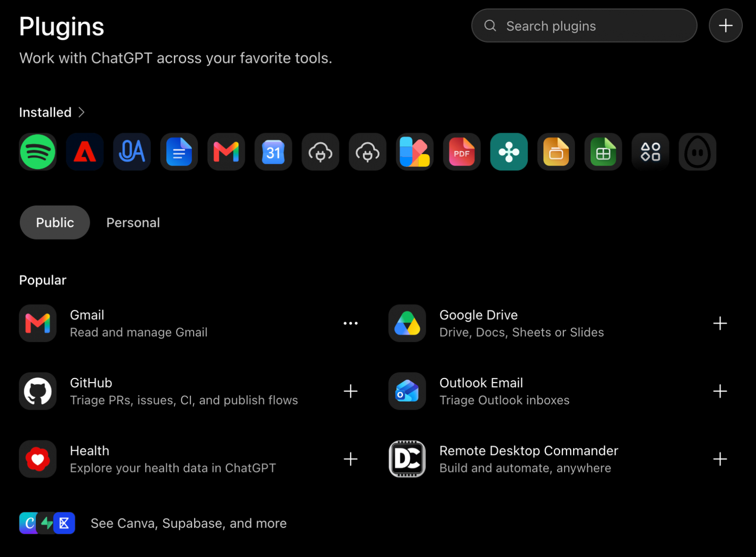Open the Gmail icon in the Installed row
Screen dimensions: 756x557
tap(226, 152)
